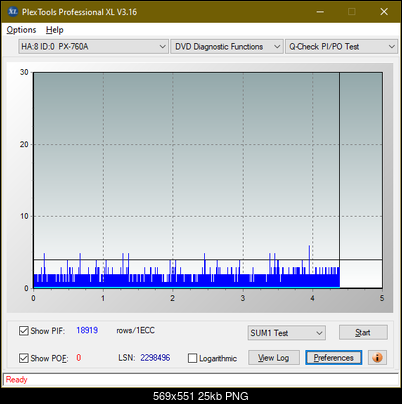Viewport: 402px width, 404px height.
Task: Open the Preferences button
Action: (x=334, y=358)
